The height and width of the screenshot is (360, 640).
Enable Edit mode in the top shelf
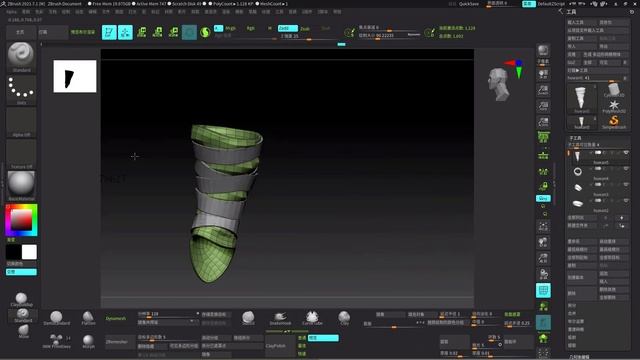(x=109, y=32)
